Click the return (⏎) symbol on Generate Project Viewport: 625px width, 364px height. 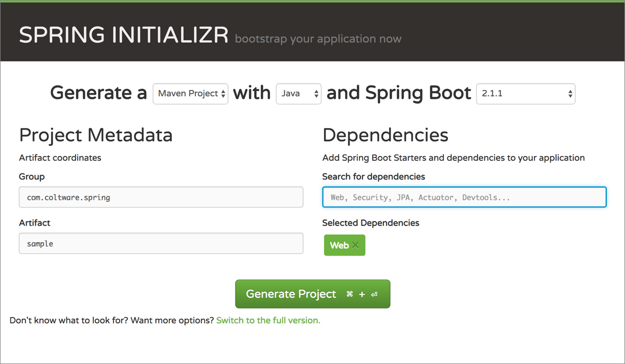point(373,294)
